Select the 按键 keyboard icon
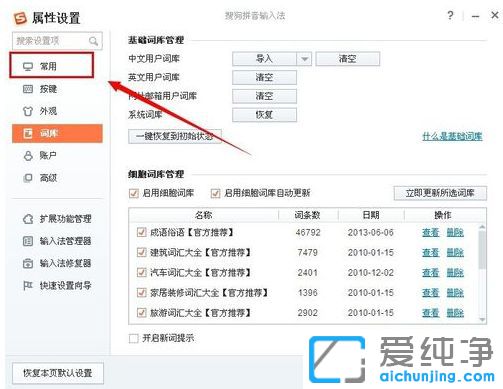Image resolution: width=503 pixels, height=389 pixels. (x=28, y=89)
